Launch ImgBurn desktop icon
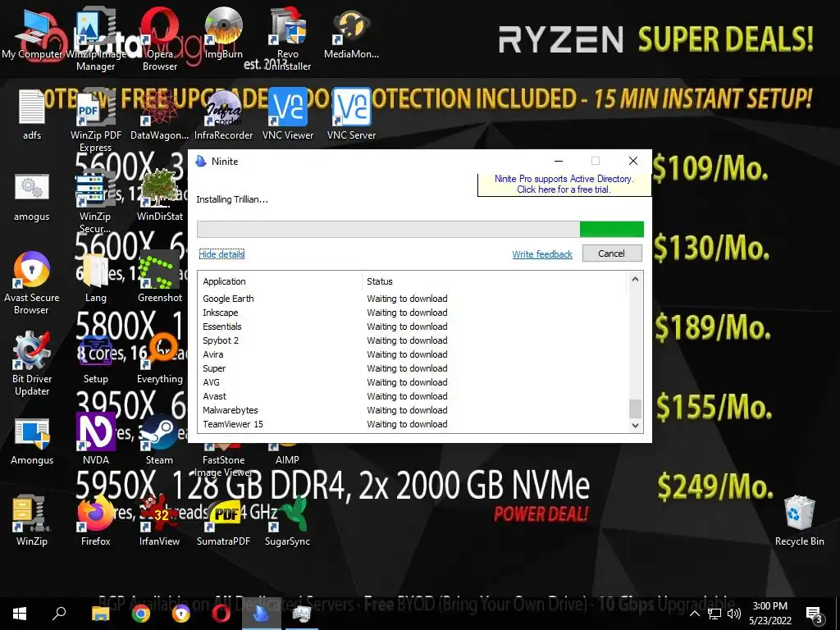 [223, 34]
